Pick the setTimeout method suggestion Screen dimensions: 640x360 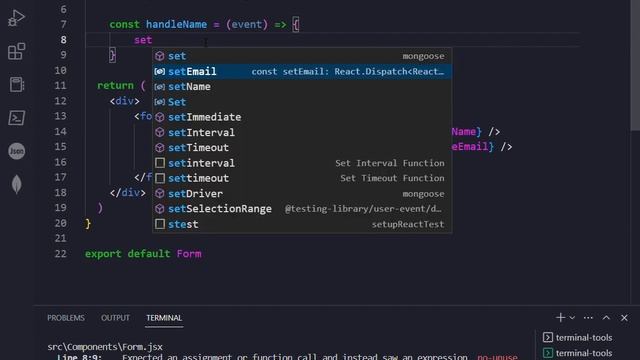point(302,148)
